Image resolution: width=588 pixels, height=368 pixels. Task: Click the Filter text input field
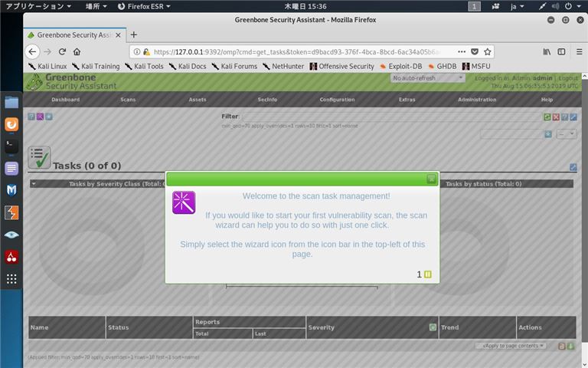click(x=391, y=117)
